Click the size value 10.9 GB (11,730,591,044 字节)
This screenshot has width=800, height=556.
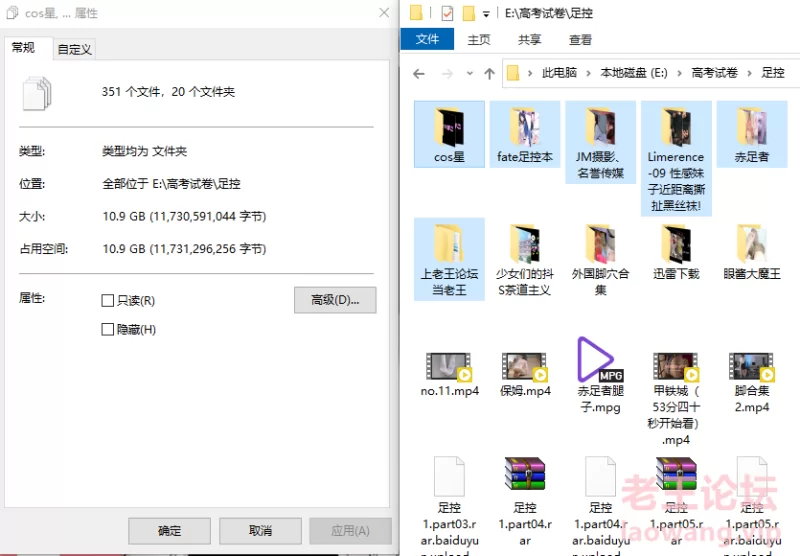click(x=184, y=216)
